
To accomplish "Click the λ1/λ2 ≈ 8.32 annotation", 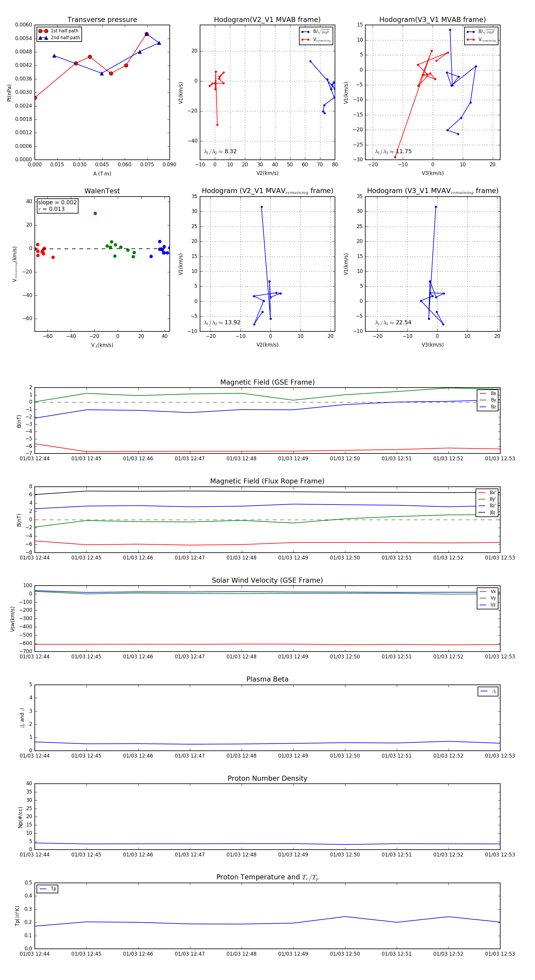I will pyautogui.click(x=220, y=151).
